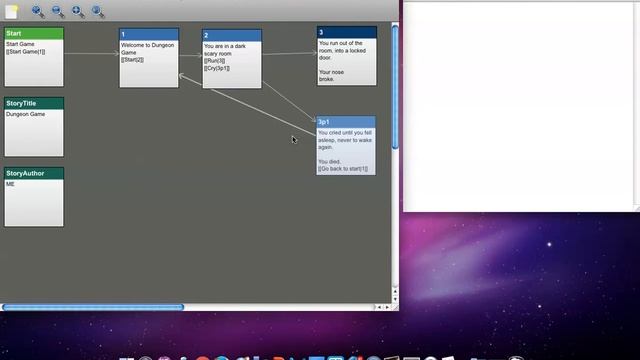Click the scroll down arrow of the story map
This screenshot has width=640, height=360.
pyautogui.click(x=395, y=300)
